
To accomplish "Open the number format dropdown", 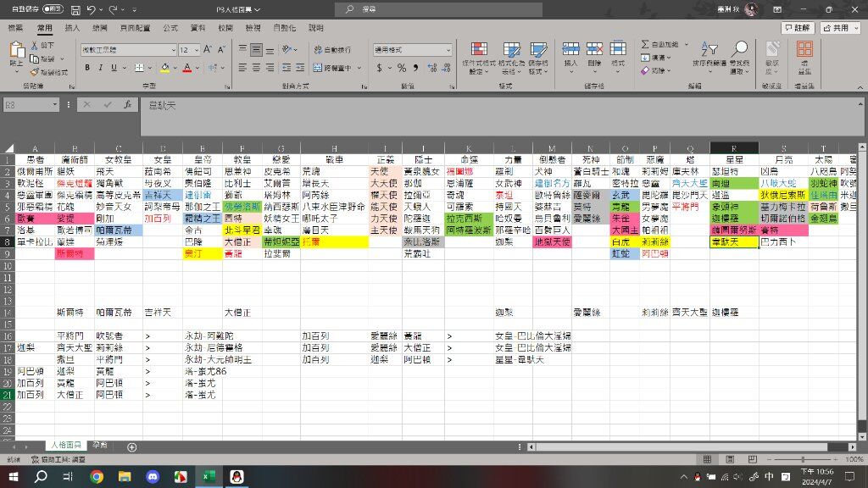I will [x=448, y=50].
